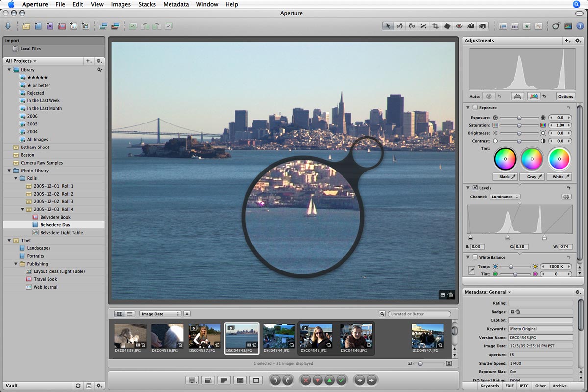Open the All Projects dropdown
Image resolution: width=588 pixels, height=392 pixels.
(21, 61)
